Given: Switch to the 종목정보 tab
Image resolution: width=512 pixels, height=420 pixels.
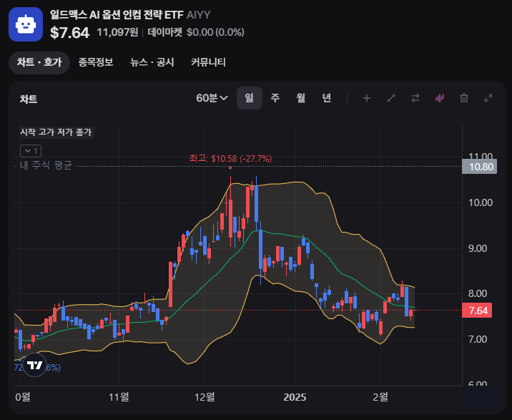Looking at the screenshot, I should click(96, 62).
